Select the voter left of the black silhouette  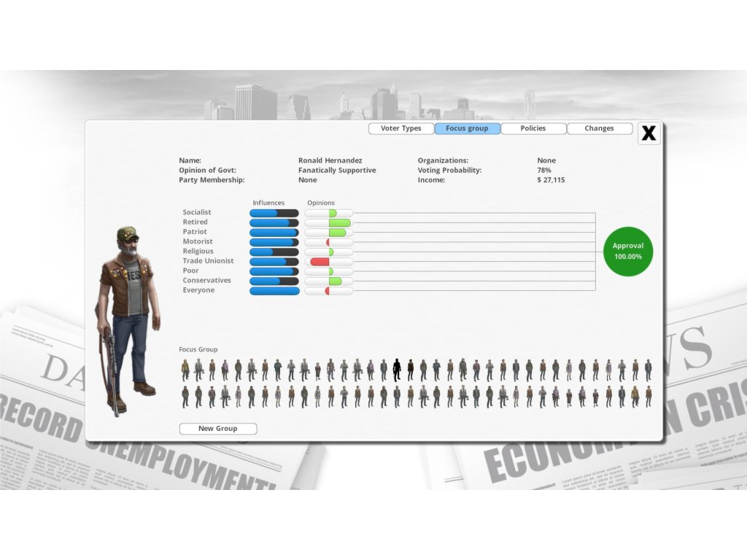[x=384, y=370]
